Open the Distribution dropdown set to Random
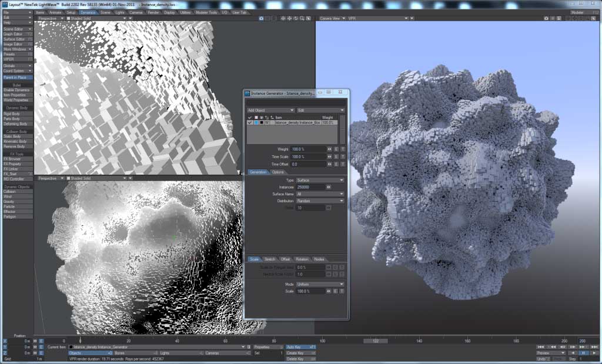 (x=320, y=201)
